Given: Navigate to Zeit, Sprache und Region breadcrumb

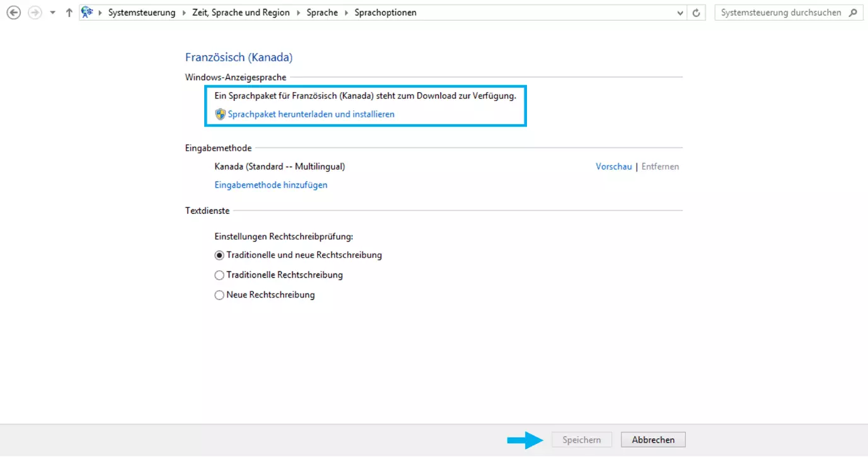Looking at the screenshot, I should pyautogui.click(x=241, y=13).
